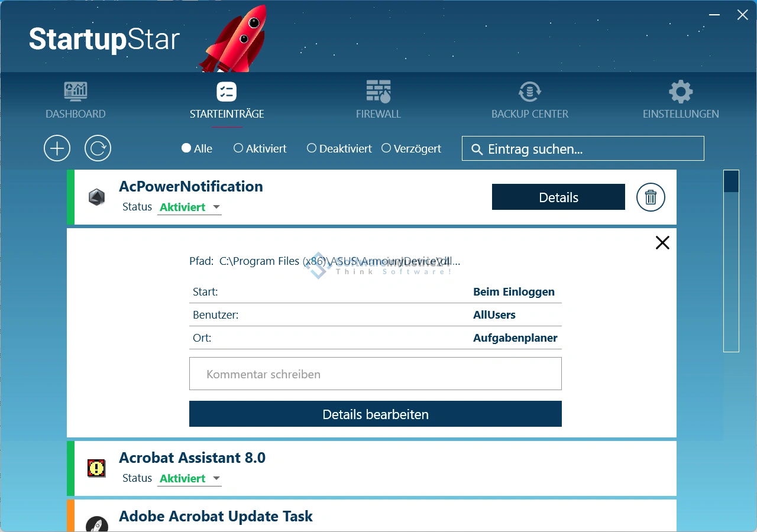Viewport: 757px width, 532px height.
Task: Click the Details button for AcPowerNotification
Action: click(x=558, y=197)
